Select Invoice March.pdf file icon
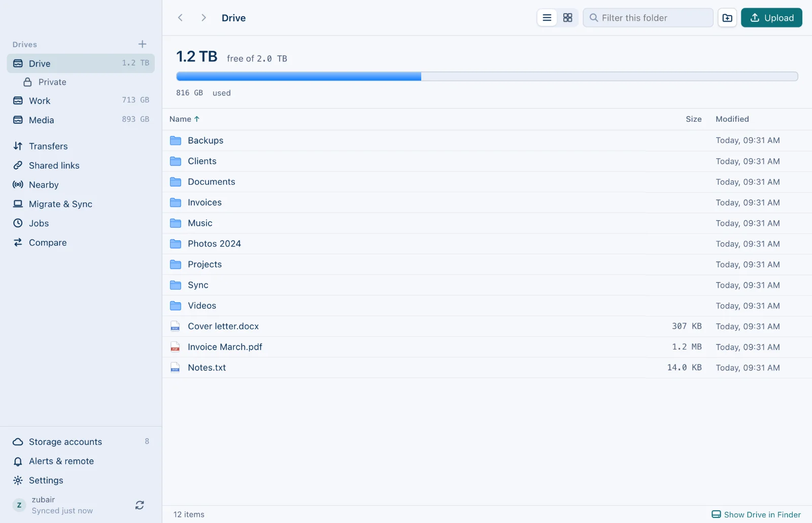812x523 pixels. pos(175,347)
